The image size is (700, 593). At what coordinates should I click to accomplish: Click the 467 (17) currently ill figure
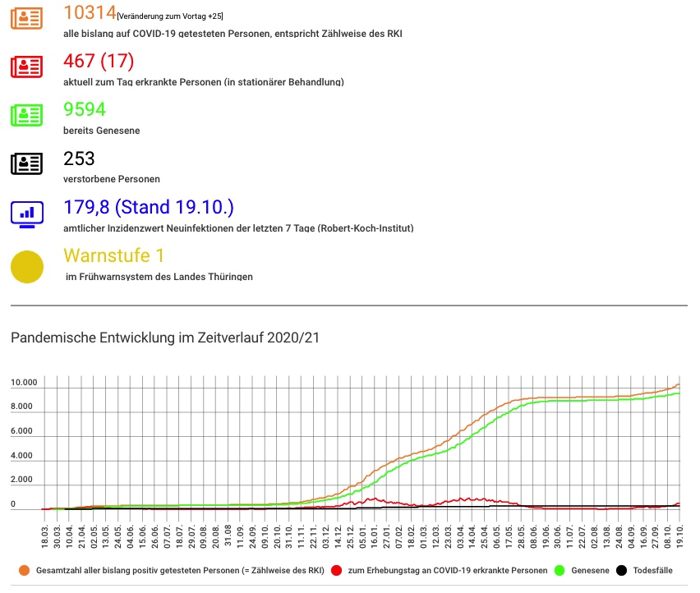click(x=99, y=61)
